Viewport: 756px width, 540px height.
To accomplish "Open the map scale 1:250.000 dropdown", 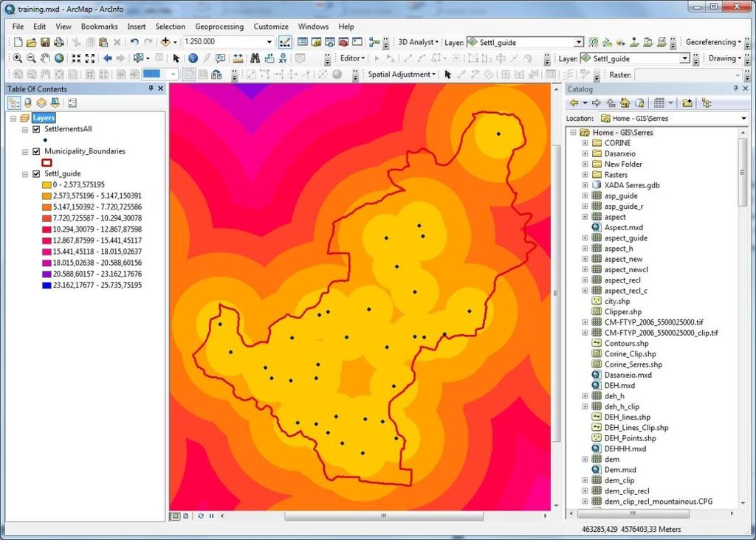I will tap(269, 42).
